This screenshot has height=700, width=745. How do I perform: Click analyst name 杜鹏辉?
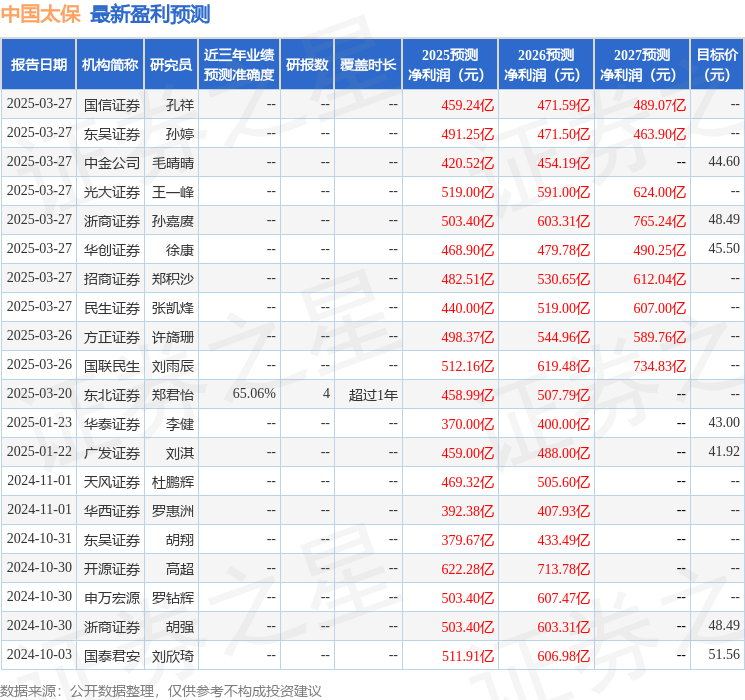coord(173,482)
